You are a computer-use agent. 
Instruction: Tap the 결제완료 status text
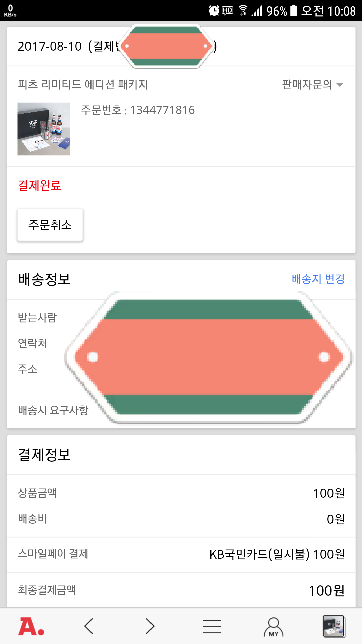40,185
